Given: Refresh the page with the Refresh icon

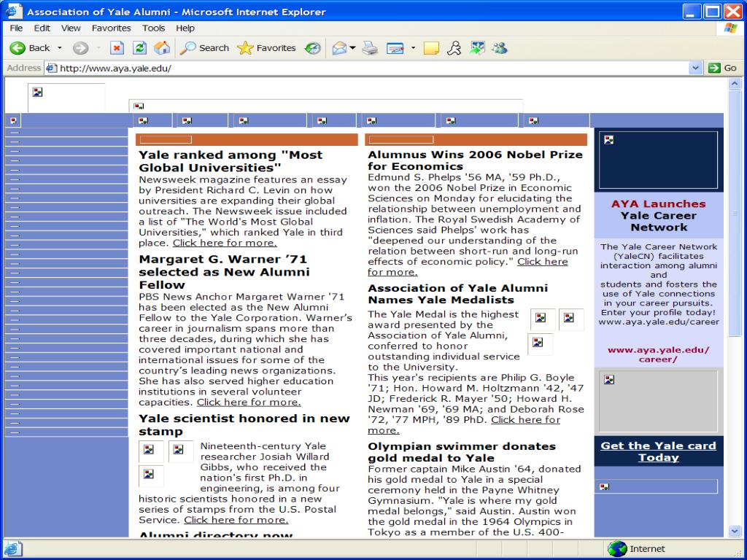Looking at the screenshot, I should pos(139,48).
